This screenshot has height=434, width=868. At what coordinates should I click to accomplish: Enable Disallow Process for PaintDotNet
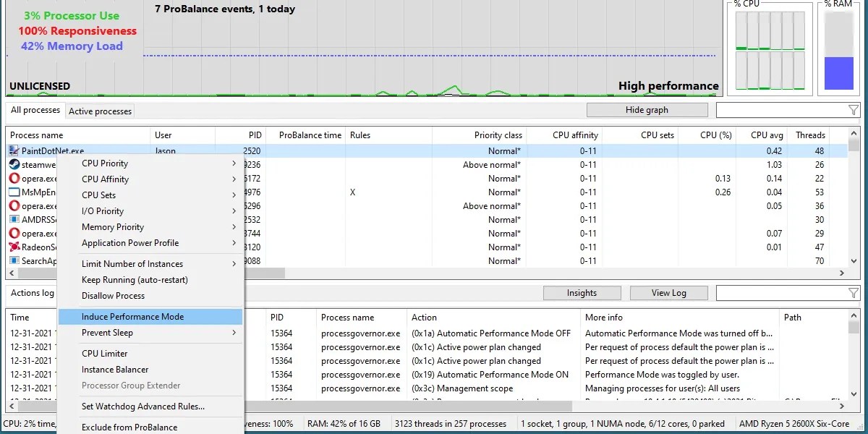point(113,296)
